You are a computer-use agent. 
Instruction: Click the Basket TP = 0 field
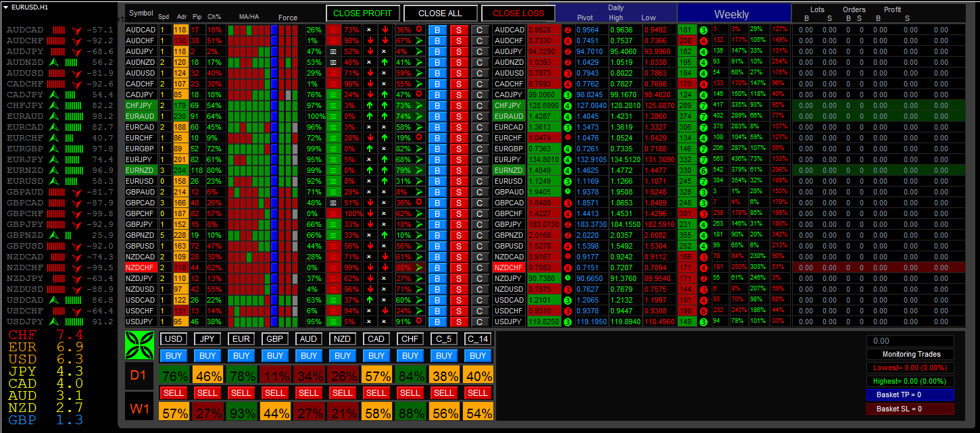tap(910, 394)
